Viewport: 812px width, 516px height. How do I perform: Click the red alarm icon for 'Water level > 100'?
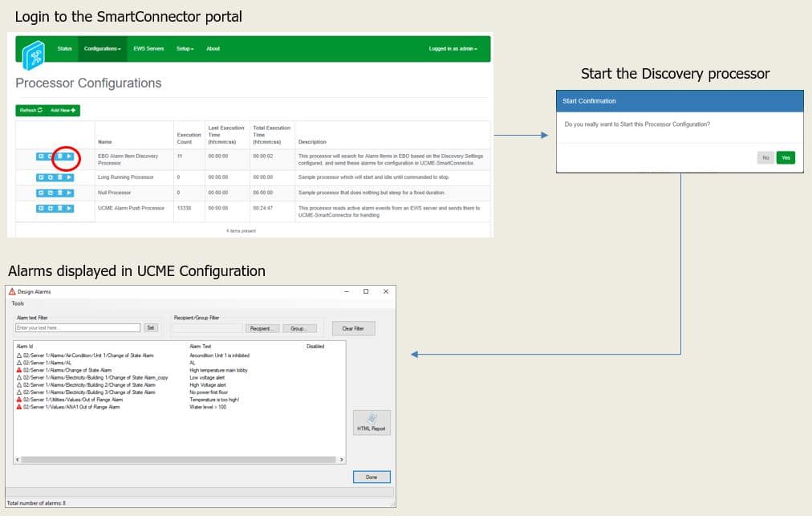(x=19, y=407)
